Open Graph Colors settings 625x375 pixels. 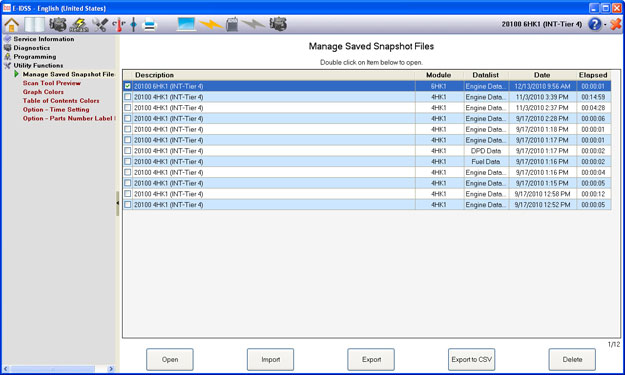[43, 92]
